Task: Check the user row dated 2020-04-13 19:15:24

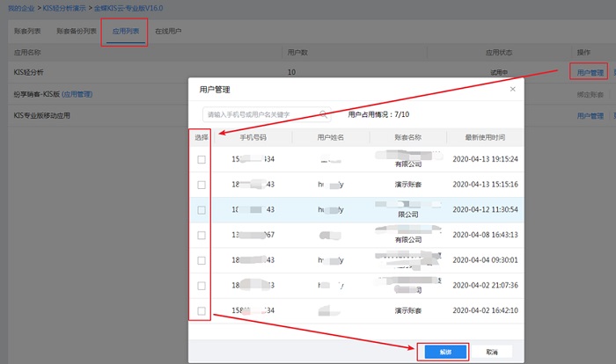Action: [202, 159]
